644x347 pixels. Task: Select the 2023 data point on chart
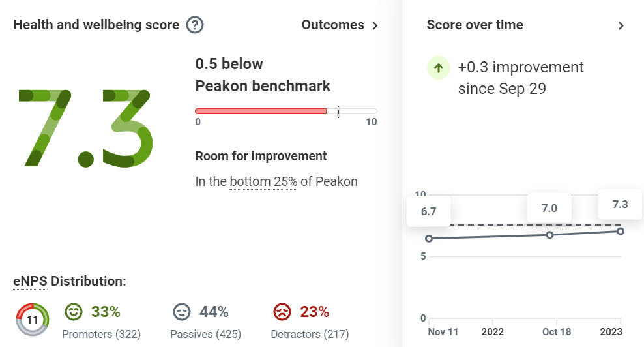point(621,231)
